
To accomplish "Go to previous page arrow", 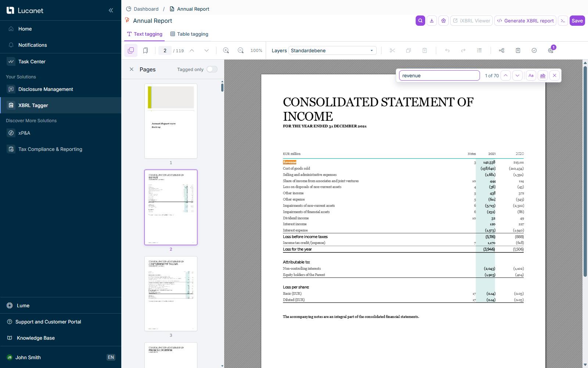I will [192, 50].
